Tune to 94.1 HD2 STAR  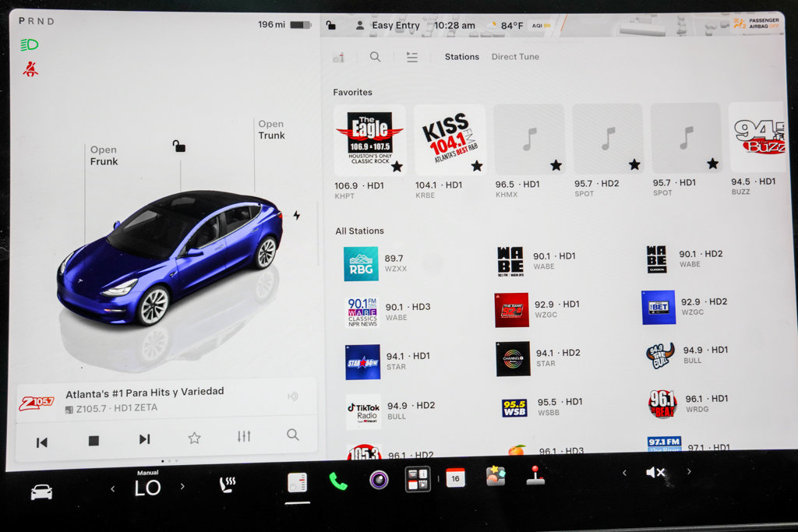tap(538, 358)
